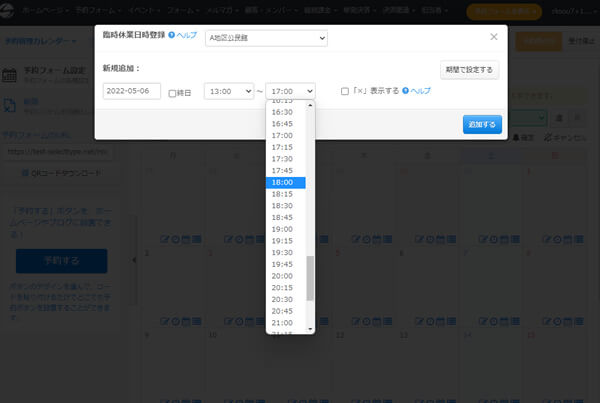Click the blue 追加する button

483,125
